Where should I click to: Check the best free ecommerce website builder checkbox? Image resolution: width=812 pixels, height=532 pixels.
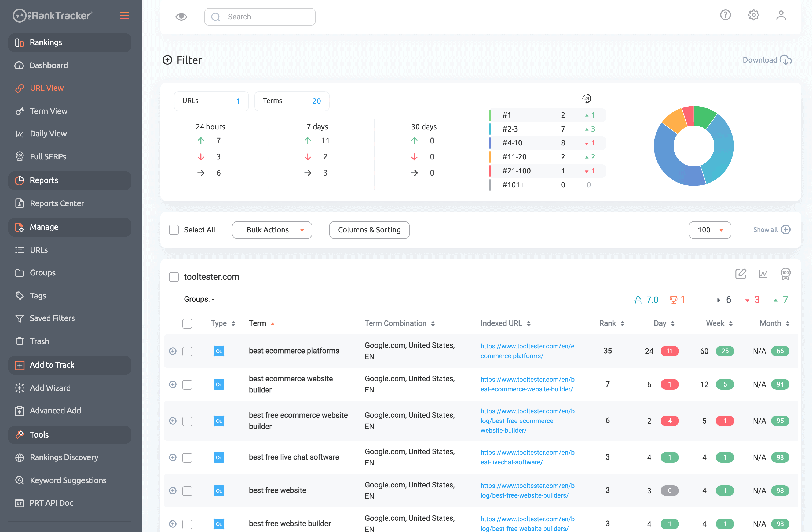point(187,421)
